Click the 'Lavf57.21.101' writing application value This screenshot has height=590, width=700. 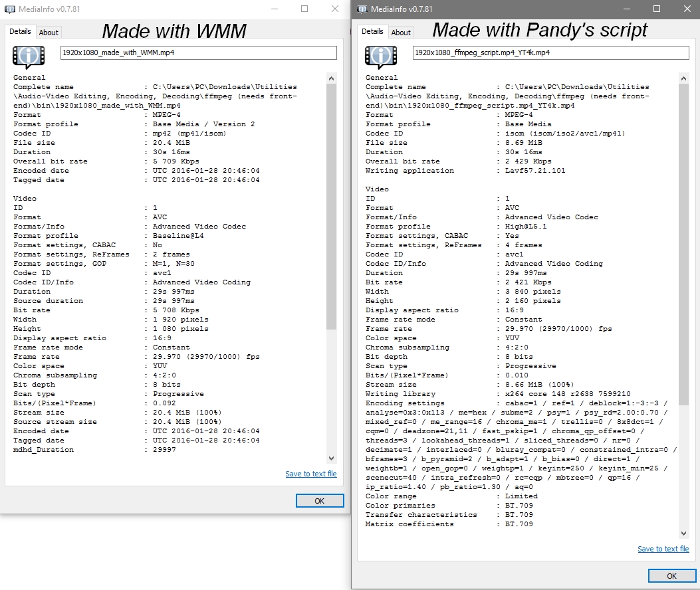click(x=535, y=171)
